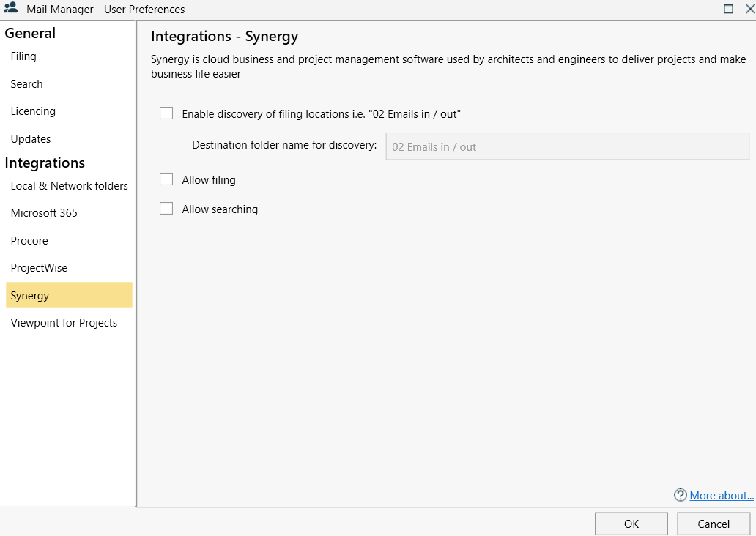Toggle the Allow searching checkbox
Image resolution: width=756 pixels, height=536 pixels.
click(167, 209)
